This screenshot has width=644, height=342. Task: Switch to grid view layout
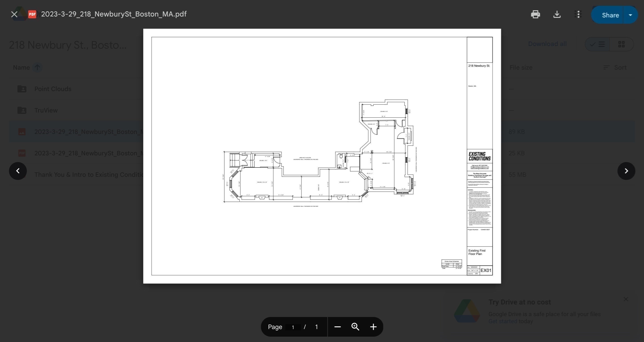click(621, 44)
